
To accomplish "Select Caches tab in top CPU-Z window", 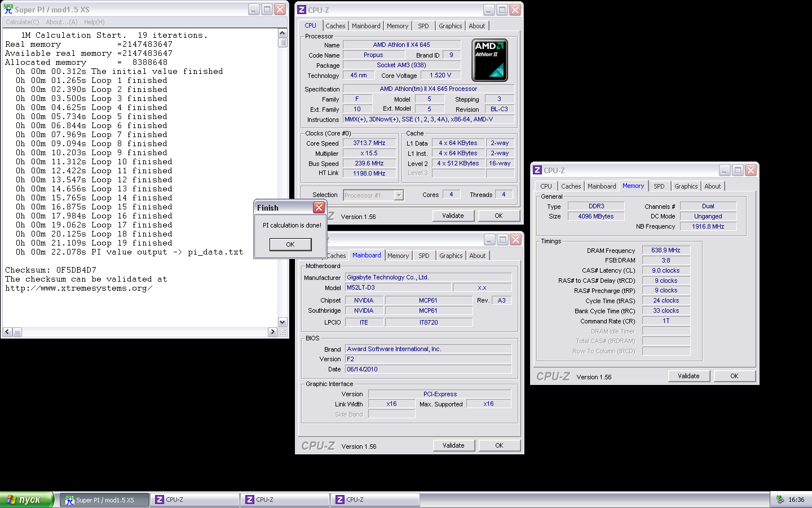I will tap(336, 26).
